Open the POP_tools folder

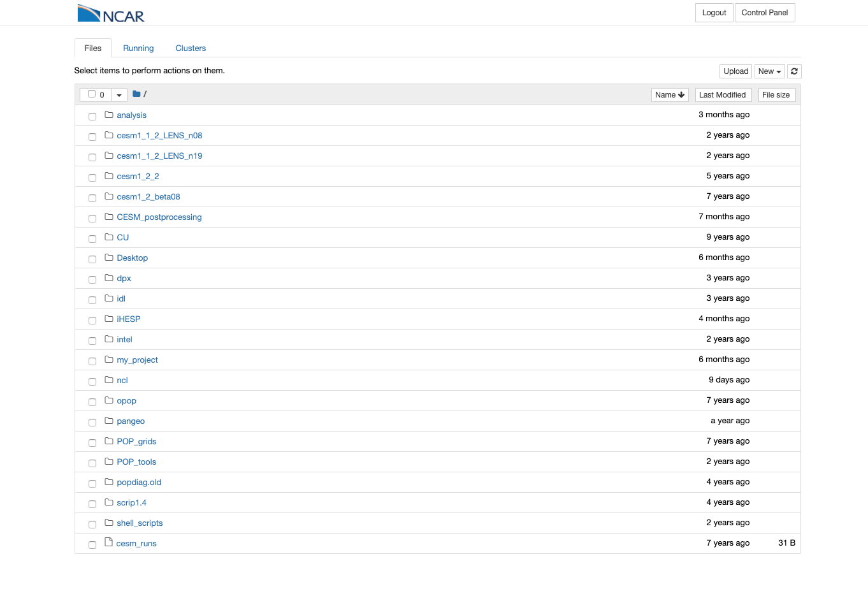click(x=136, y=462)
